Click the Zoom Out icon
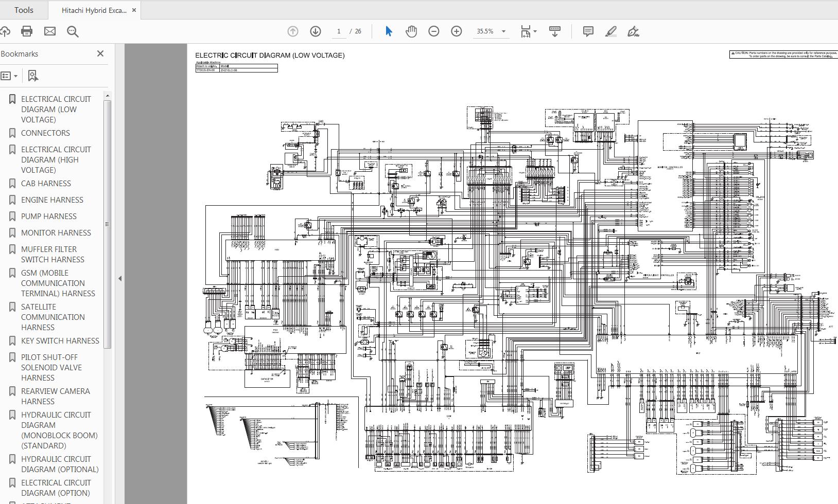 coord(433,31)
